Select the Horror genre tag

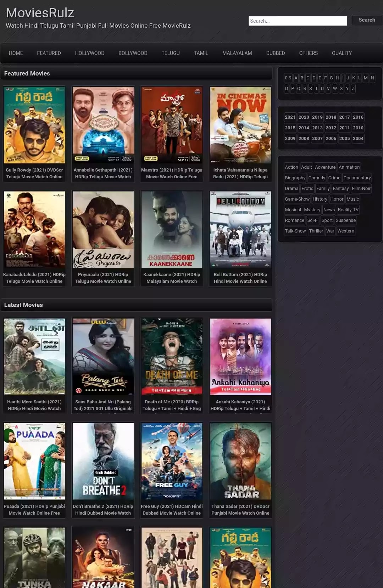tap(337, 199)
